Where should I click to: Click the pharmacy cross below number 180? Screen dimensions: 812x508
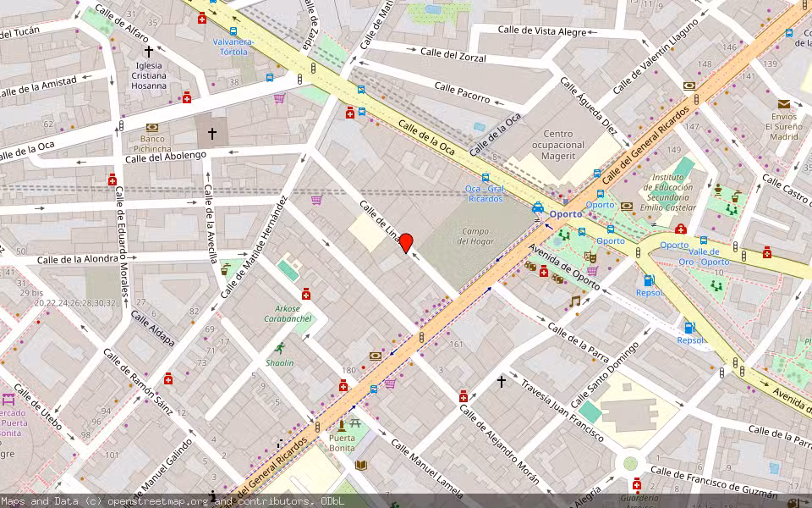(343, 385)
